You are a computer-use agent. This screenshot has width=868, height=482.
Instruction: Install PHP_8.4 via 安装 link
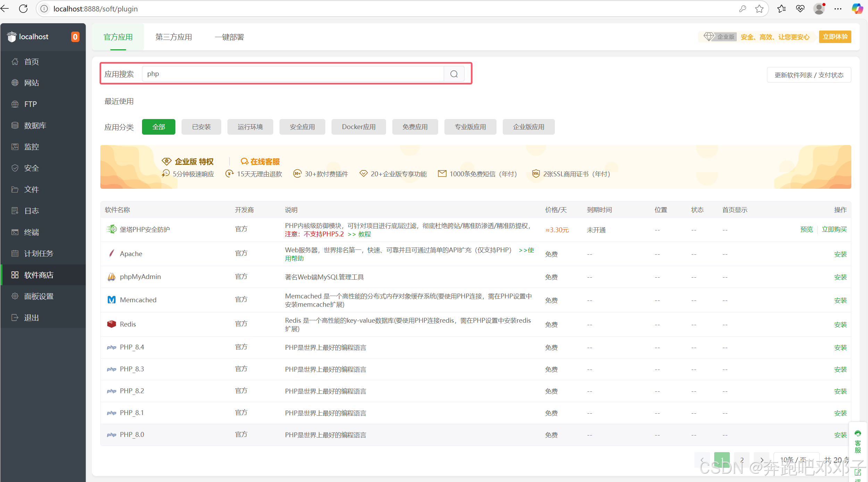841,347
